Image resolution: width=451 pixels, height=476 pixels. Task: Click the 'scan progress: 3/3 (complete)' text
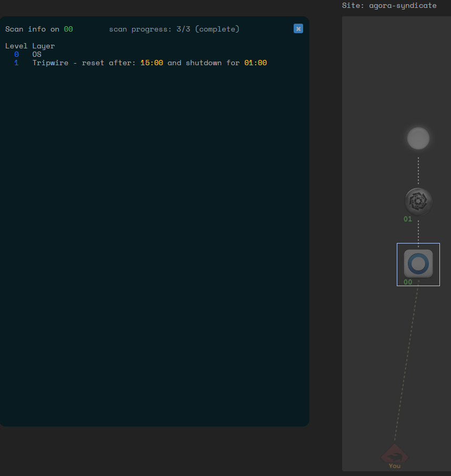[x=174, y=29]
